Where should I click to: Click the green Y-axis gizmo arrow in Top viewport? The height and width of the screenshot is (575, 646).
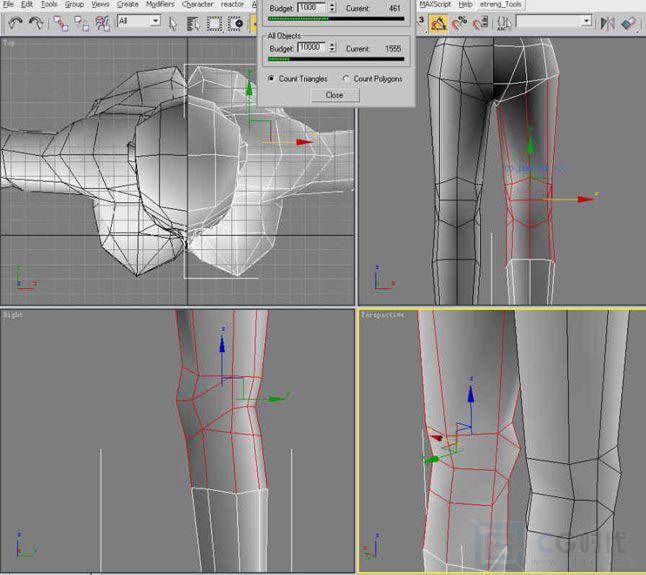point(249,87)
